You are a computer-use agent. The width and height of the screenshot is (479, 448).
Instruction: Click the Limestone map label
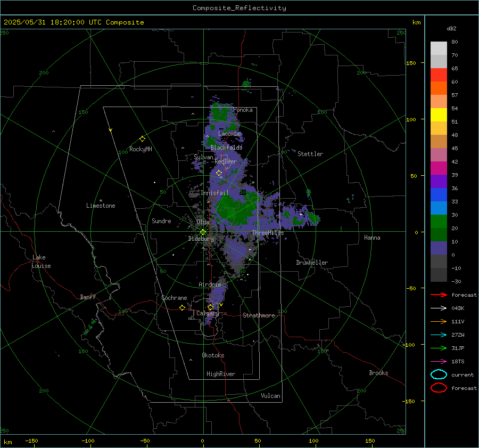101,206
